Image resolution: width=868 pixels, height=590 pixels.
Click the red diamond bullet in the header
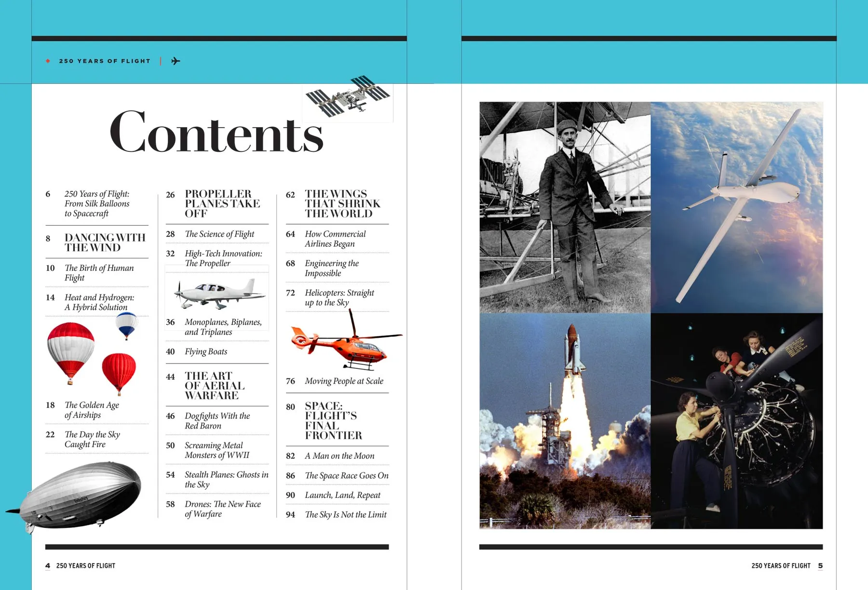pos(48,61)
